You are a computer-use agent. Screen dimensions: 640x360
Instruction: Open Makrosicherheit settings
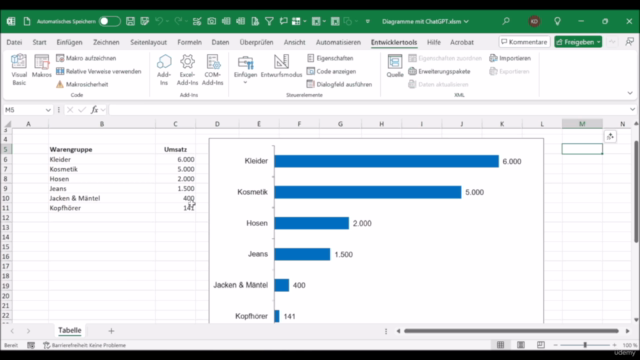tap(82, 84)
